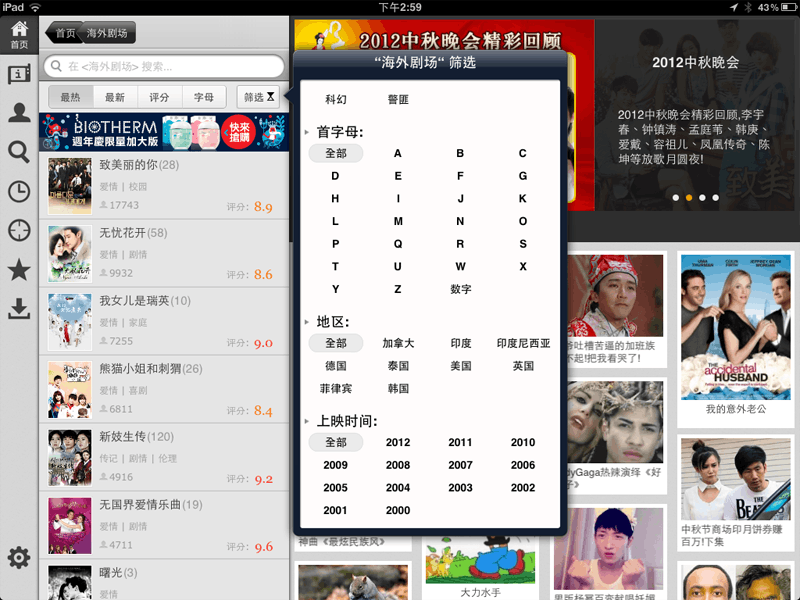Viewport: 800px width, 600px height.
Task: Click the letter M filter option
Action: 398,221
